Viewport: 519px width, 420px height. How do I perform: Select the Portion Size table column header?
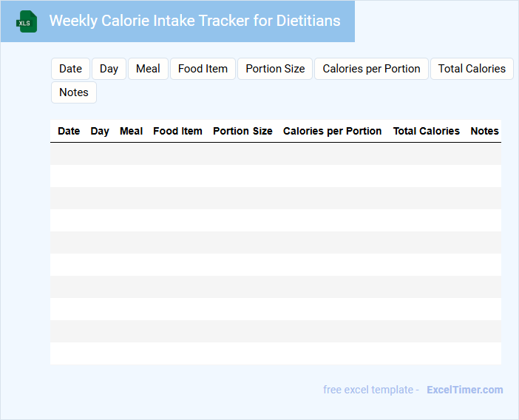tap(242, 131)
